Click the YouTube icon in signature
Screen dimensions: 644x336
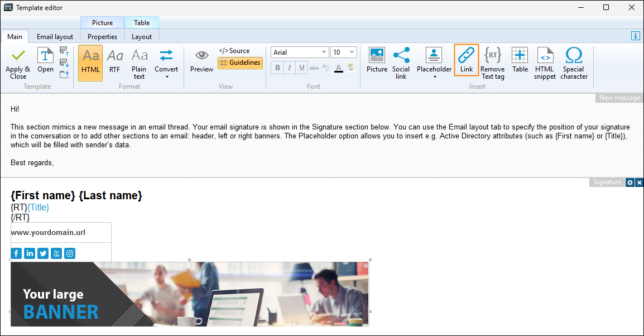(56, 253)
